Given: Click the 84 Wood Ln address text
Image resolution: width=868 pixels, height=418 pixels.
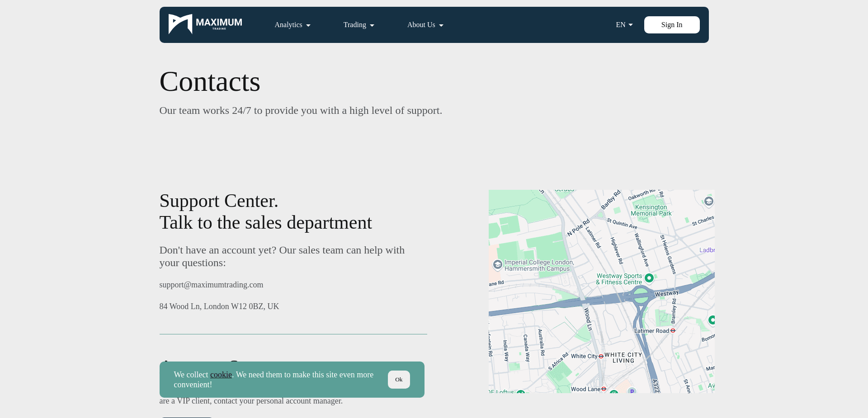Looking at the screenshot, I should tap(219, 306).
